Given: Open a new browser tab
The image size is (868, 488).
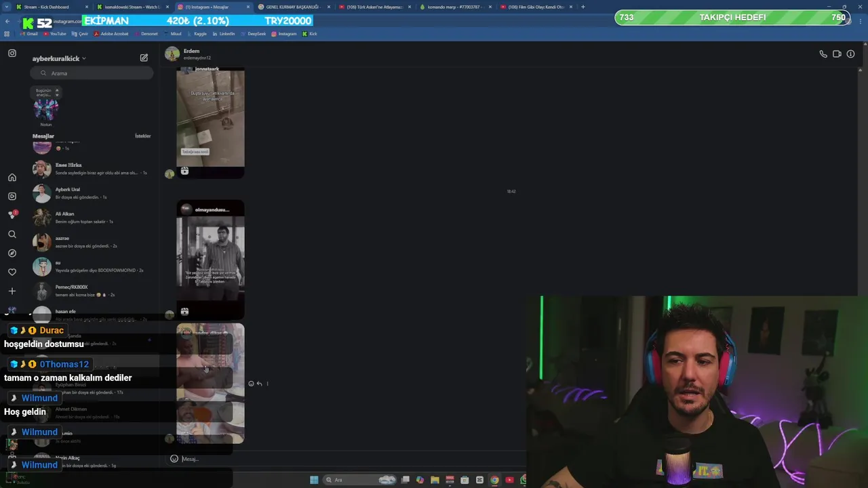Looking at the screenshot, I should (583, 7).
